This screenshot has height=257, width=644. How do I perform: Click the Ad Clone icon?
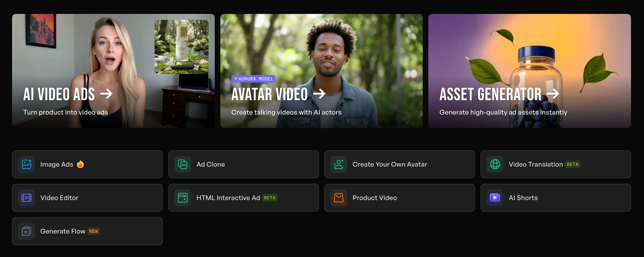182,164
